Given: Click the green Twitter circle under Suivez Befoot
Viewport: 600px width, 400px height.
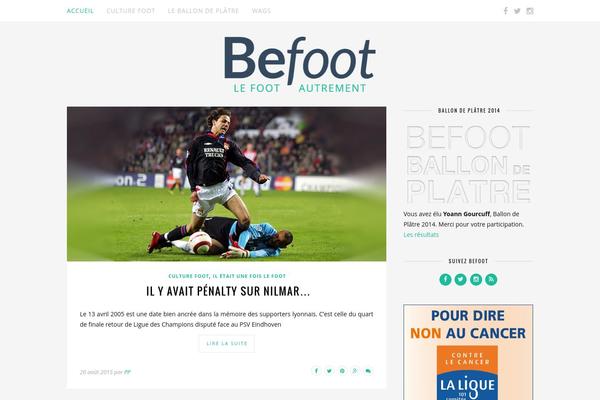Looking at the screenshot, I should click(460, 279).
